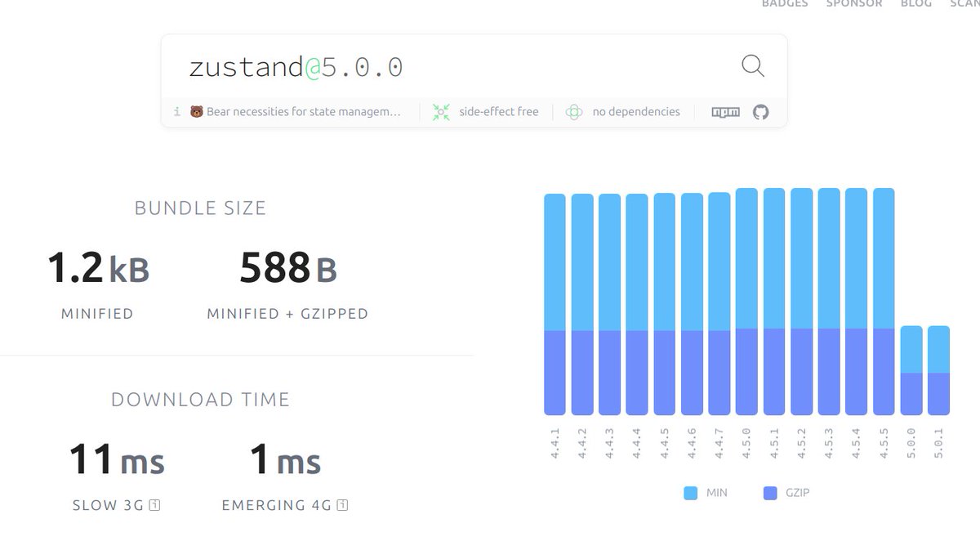Click the no dependencies atom icon
Viewport: 980px width, 546px height.
(x=574, y=111)
